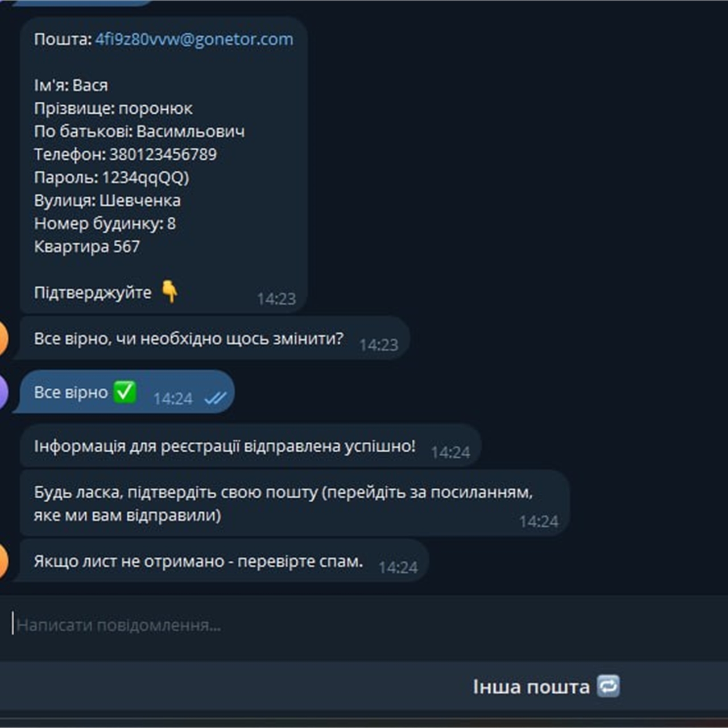This screenshot has width=728, height=728.
Task: Open the orange avatar beside Якщо лист не отримано
Action: coord(2,560)
